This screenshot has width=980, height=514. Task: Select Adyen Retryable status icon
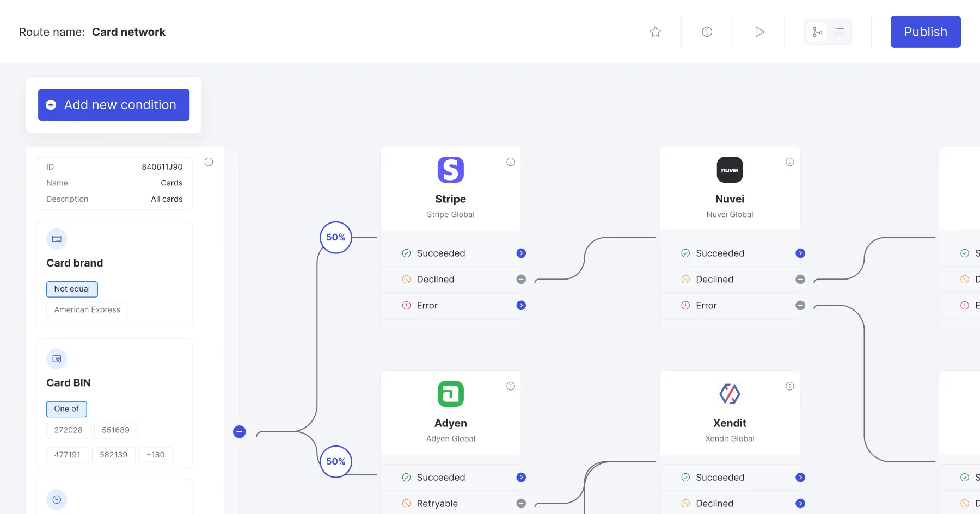click(406, 504)
